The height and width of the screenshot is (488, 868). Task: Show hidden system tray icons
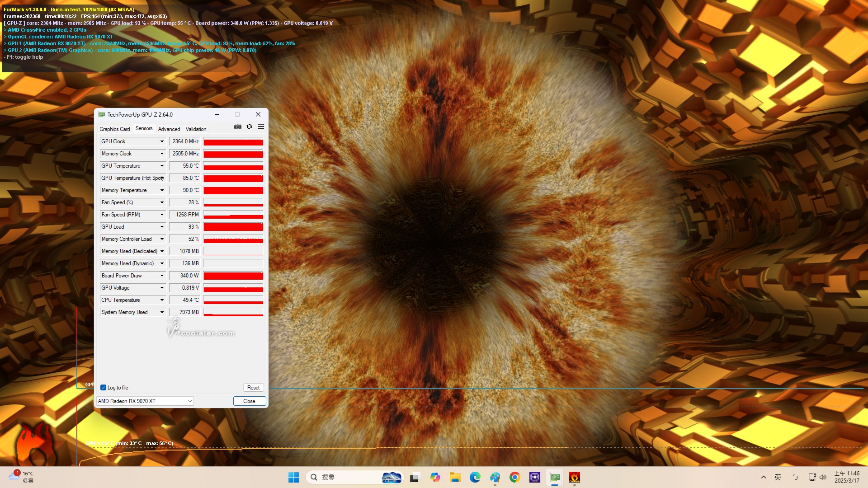[x=763, y=477]
